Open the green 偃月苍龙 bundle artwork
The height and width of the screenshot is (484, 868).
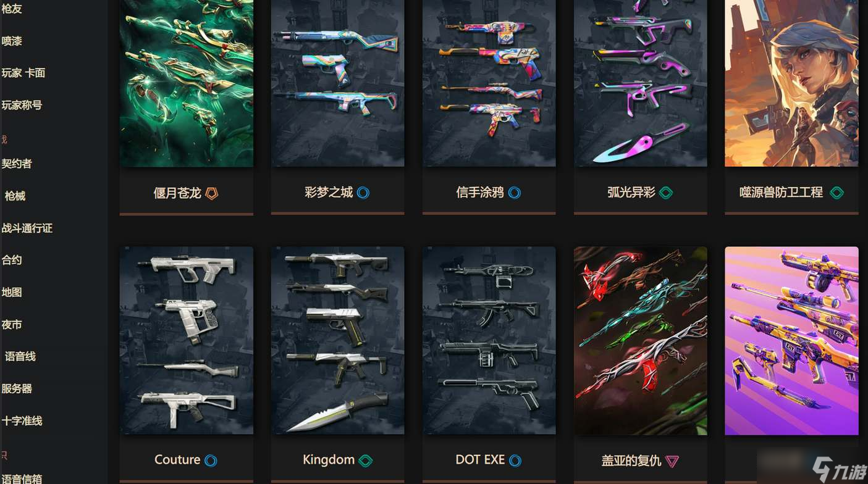click(187, 83)
